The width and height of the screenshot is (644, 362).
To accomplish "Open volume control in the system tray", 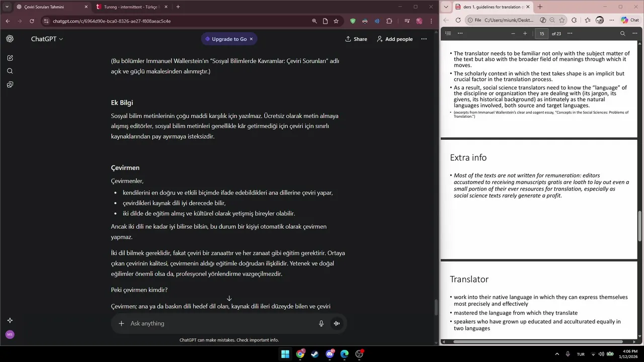I will pos(601,354).
